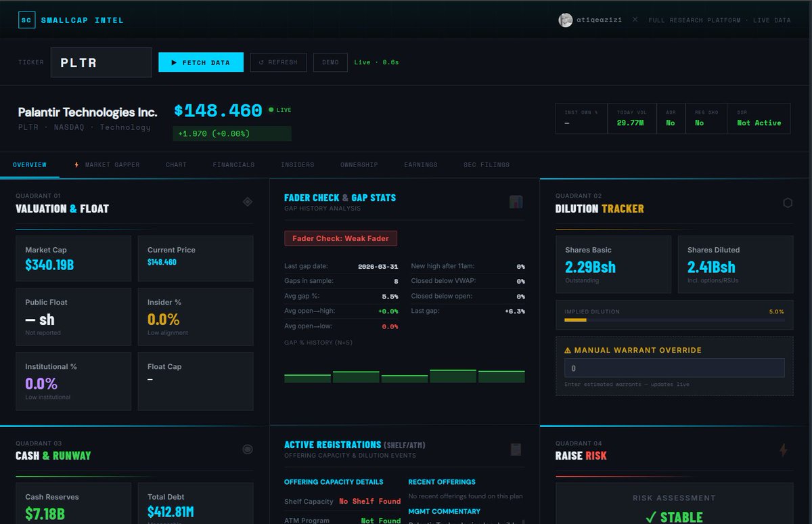
Task: Click the Last gap +6.3% row
Action: point(468,311)
